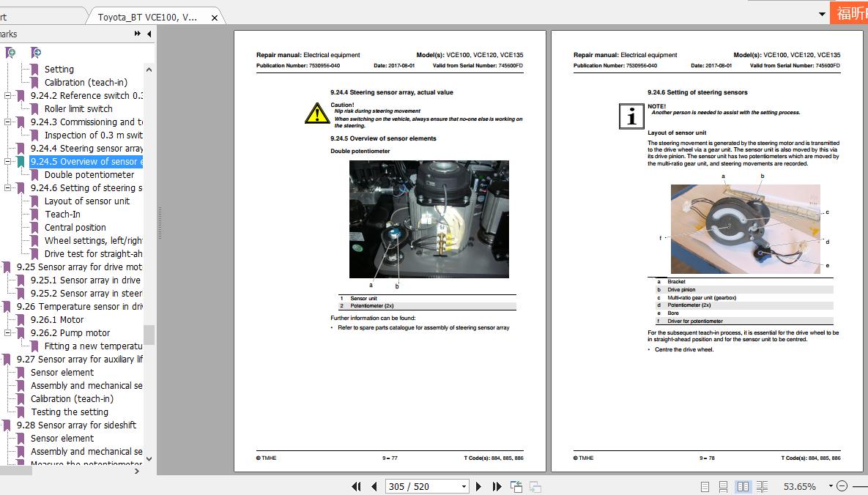Viewport: 868px width, 495px height.
Task: Expand all bookmarks icon
Action: 10,53
